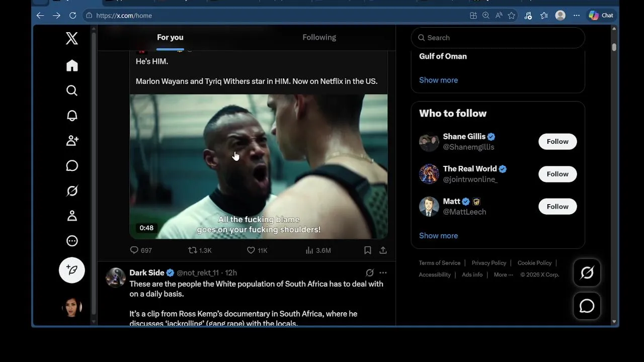Repost the HIM post with 1.3K reposts
Screen dimensions: 644x362
(200, 250)
